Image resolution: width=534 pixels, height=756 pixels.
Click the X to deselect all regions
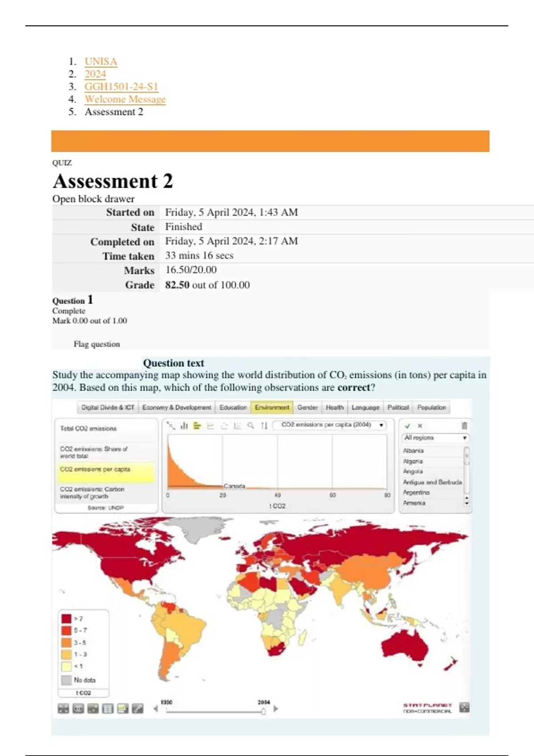pos(420,426)
